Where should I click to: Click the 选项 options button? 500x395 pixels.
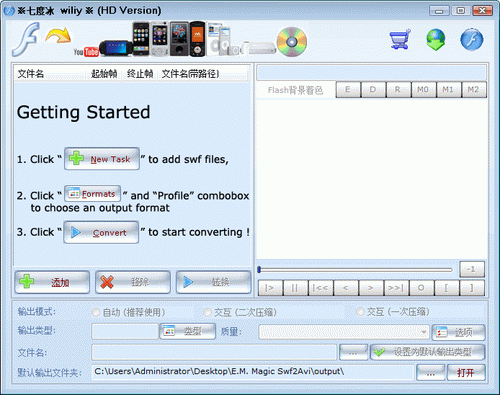point(458,332)
